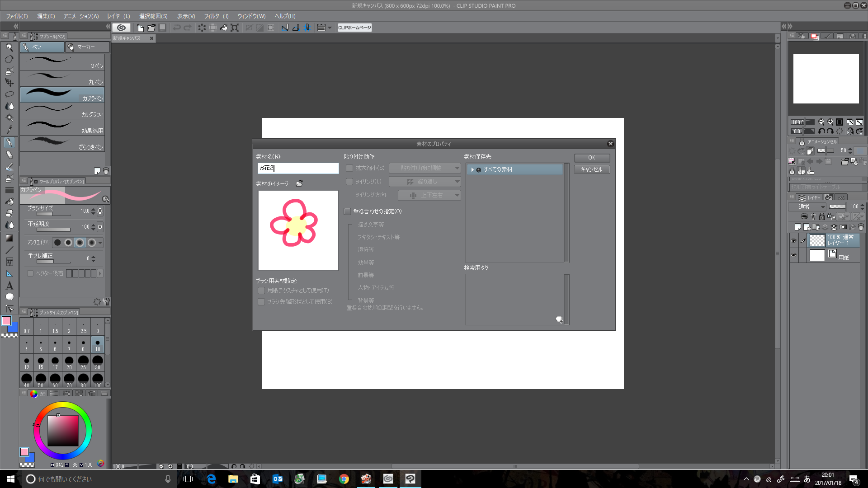868x488 pixels.
Task: Click the new file toolbar icon
Action: click(x=140, y=28)
